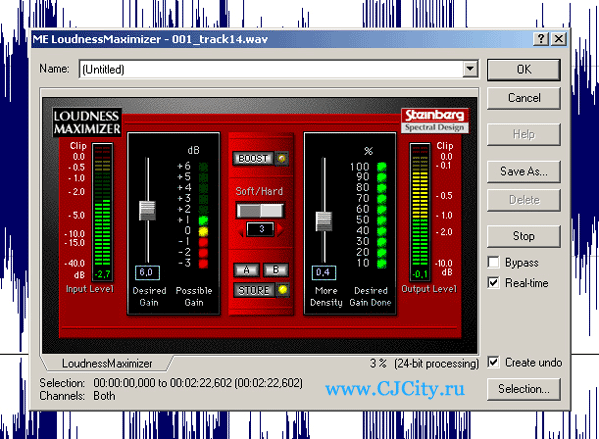Screen dimensions: 599x439
Task: Click the "Possible Gain" label
Action: [194, 296]
